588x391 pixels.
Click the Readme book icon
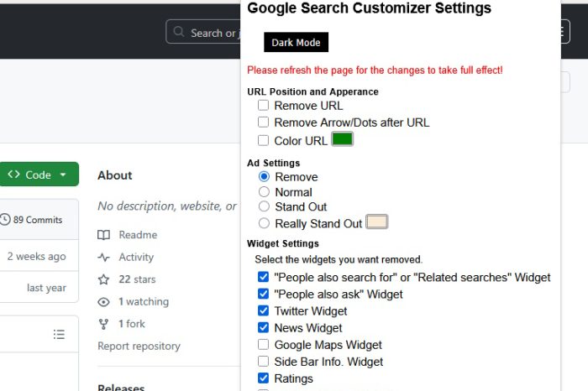click(104, 235)
